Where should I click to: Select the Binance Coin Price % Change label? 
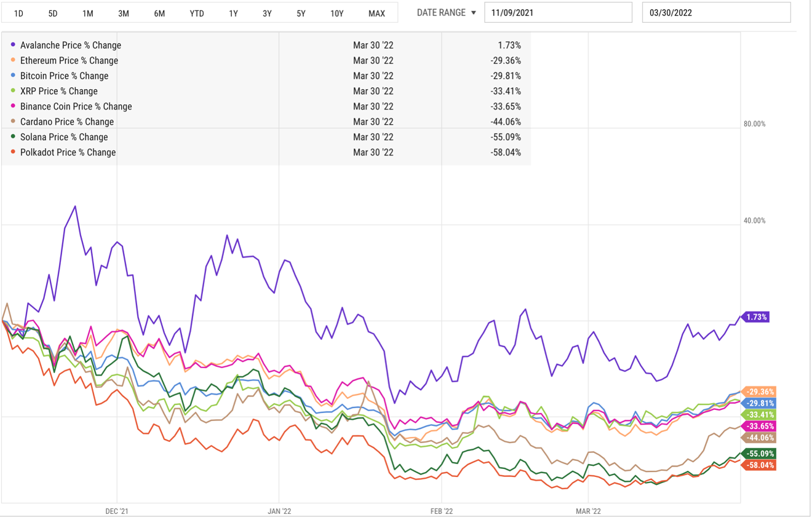point(76,107)
